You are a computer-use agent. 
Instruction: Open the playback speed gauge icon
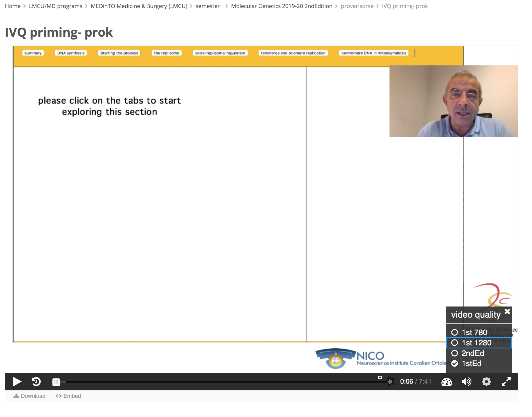447,382
